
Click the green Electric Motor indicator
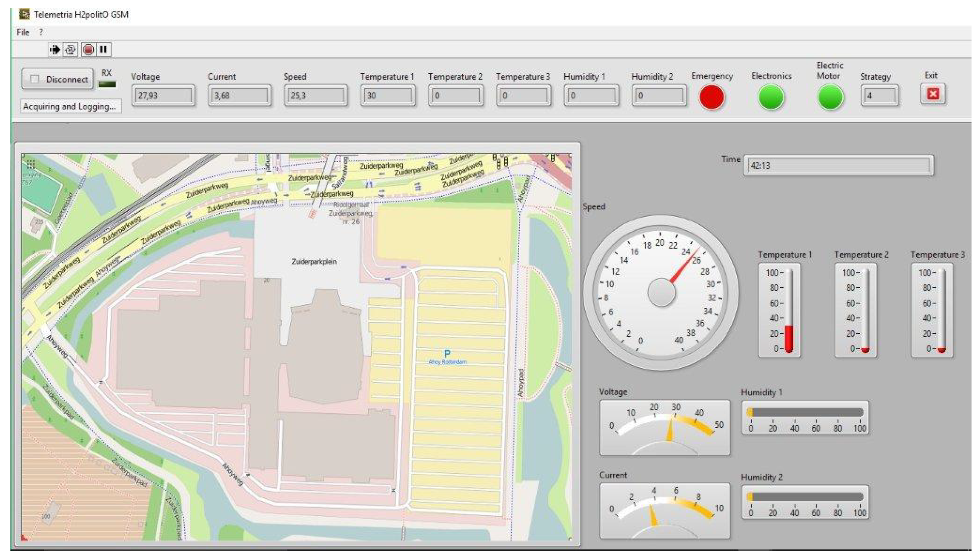tap(830, 97)
